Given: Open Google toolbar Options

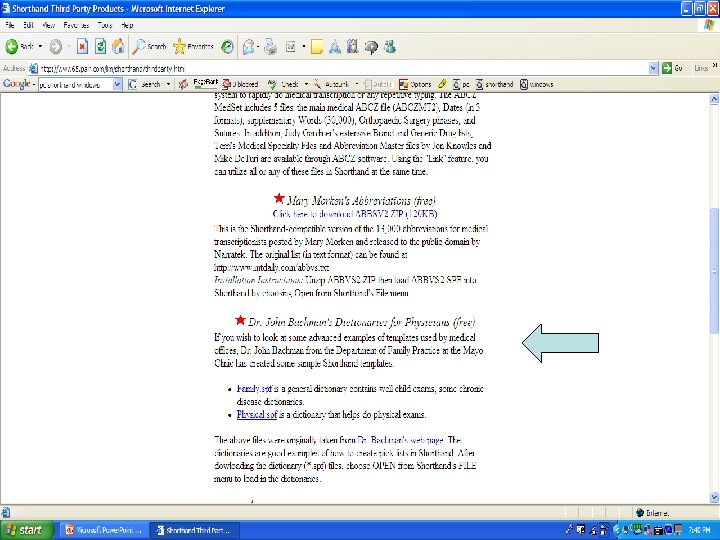Looking at the screenshot, I should [415, 84].
